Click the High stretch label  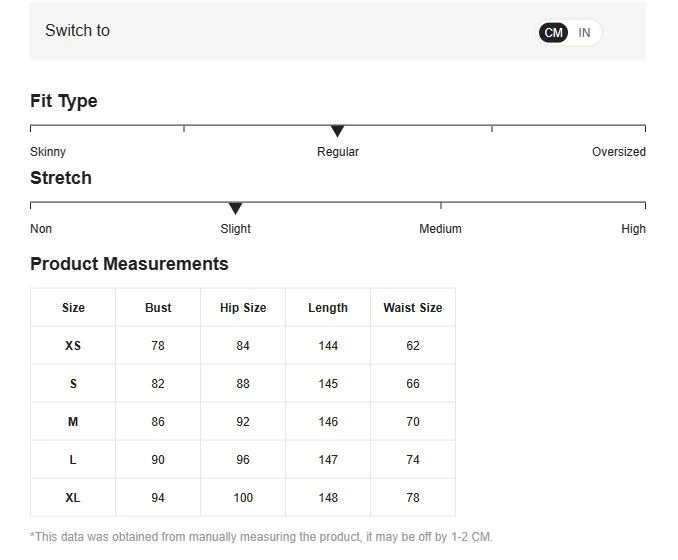click(633, 229)
